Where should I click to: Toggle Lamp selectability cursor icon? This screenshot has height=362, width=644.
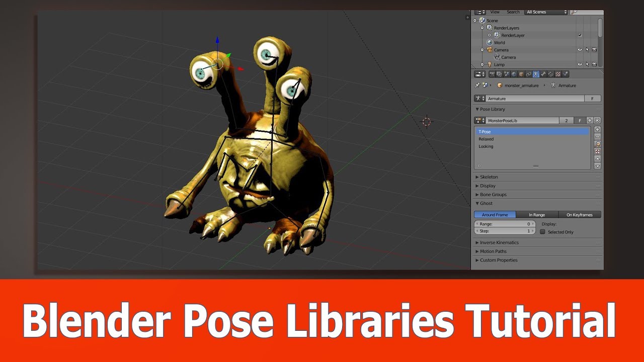587,64
